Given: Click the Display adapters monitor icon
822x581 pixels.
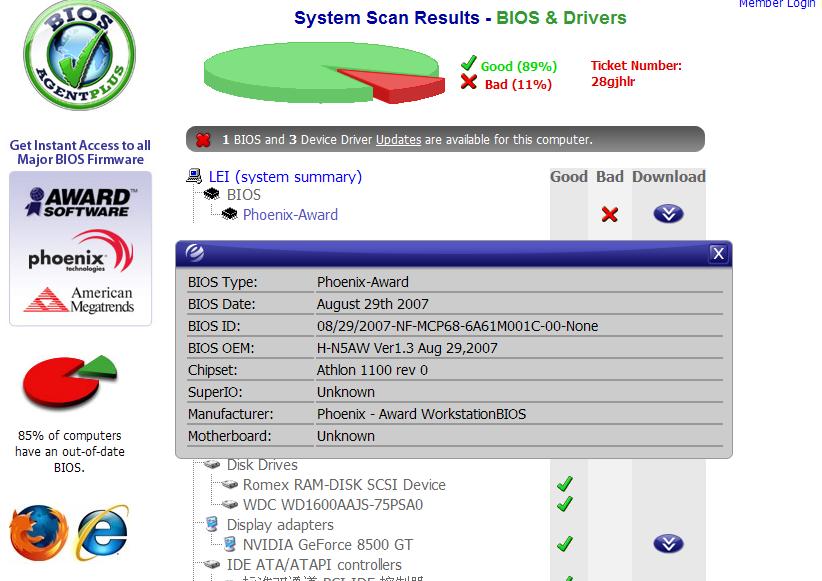Looking at the screenshot, I should tap(212, 524).
